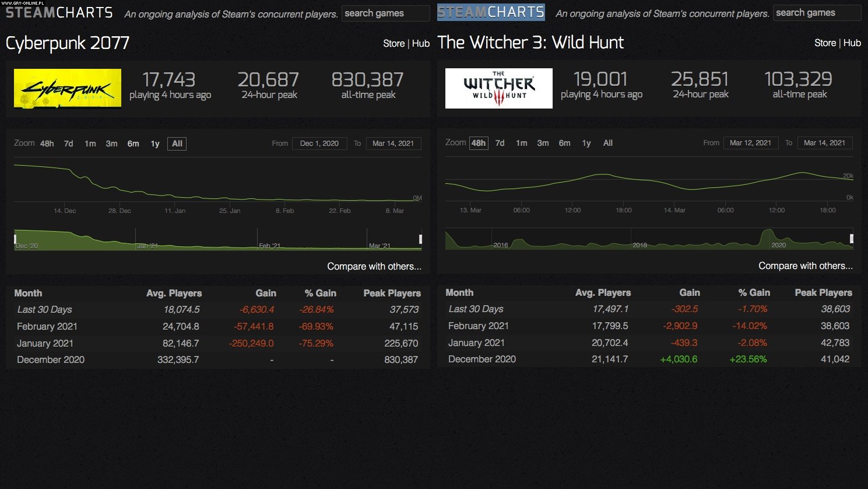Choose All zoom on Witcher chart
Viewport: 868px width, 489px height.
(607, 143)
